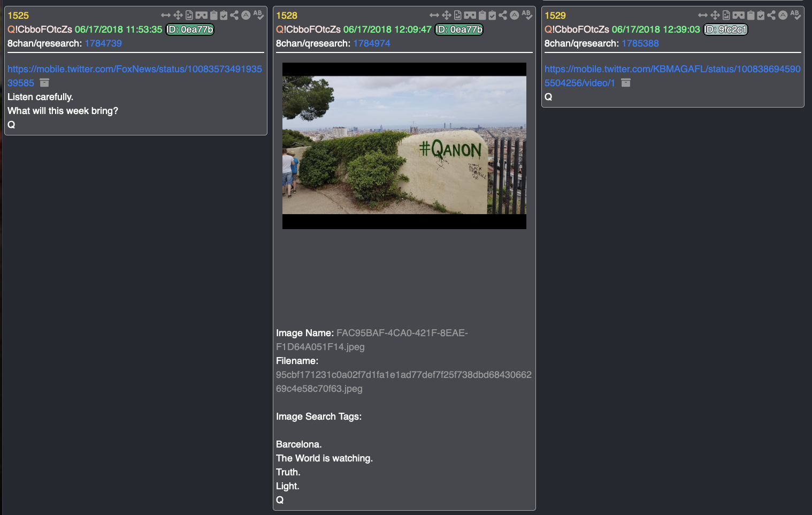Click the clipboard-check icon on post 1529
Image resolution: width=812 pixels, height=515 pixels.
(761, 16)
